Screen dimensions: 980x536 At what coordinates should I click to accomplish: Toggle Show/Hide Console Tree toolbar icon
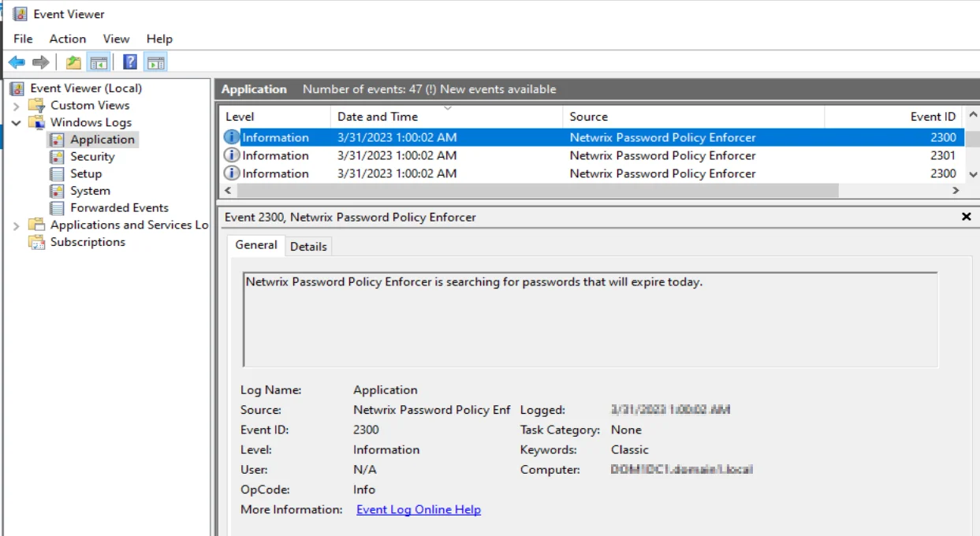(98, 62)
